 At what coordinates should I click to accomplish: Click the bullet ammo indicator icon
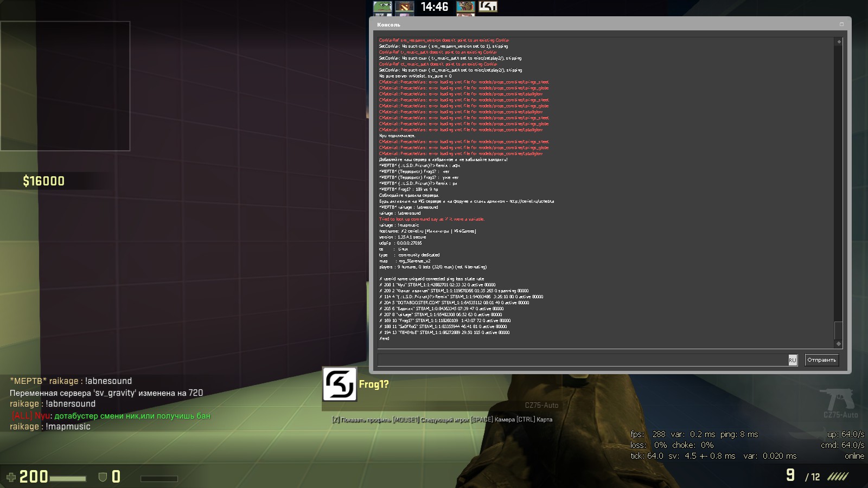838,477
